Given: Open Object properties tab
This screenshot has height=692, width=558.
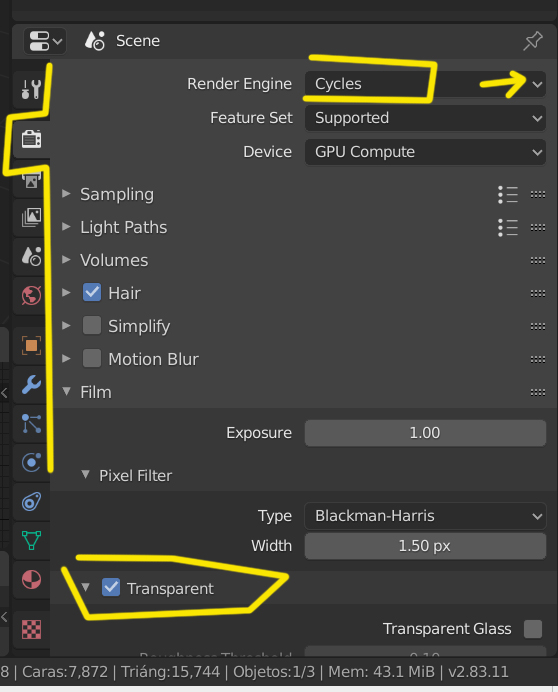Looking at the screenshot, I should [x=31, y=346].
